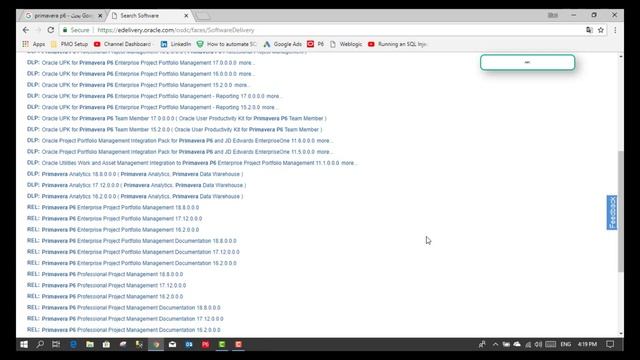Open Outlook from the taskbar
640x360 pixels.
click(189, 344)
